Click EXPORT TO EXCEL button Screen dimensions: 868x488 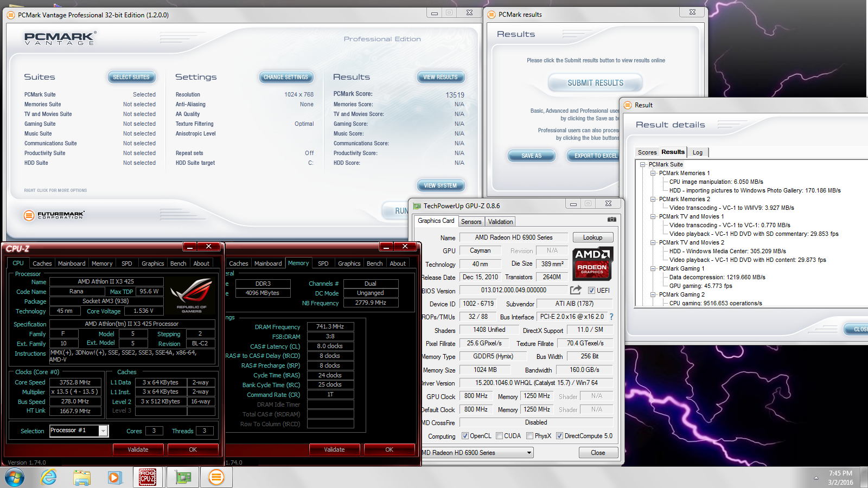pyautogui.click(x=593, y=156)
